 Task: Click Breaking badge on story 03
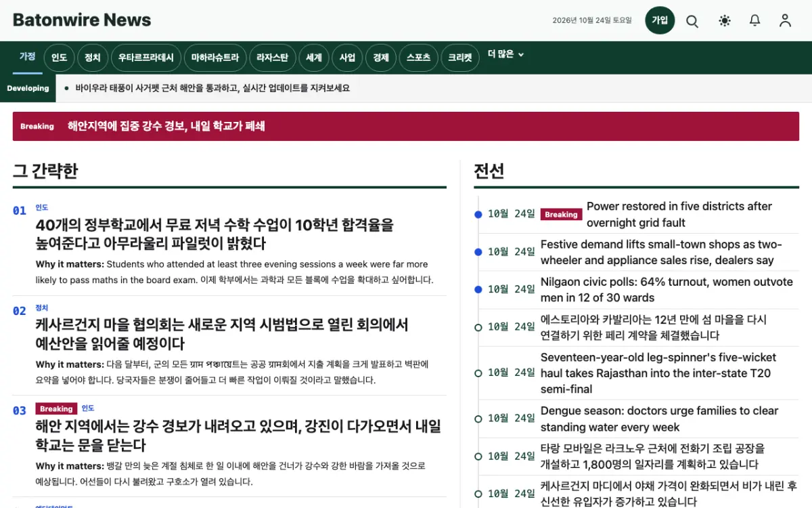pos(56,408)
